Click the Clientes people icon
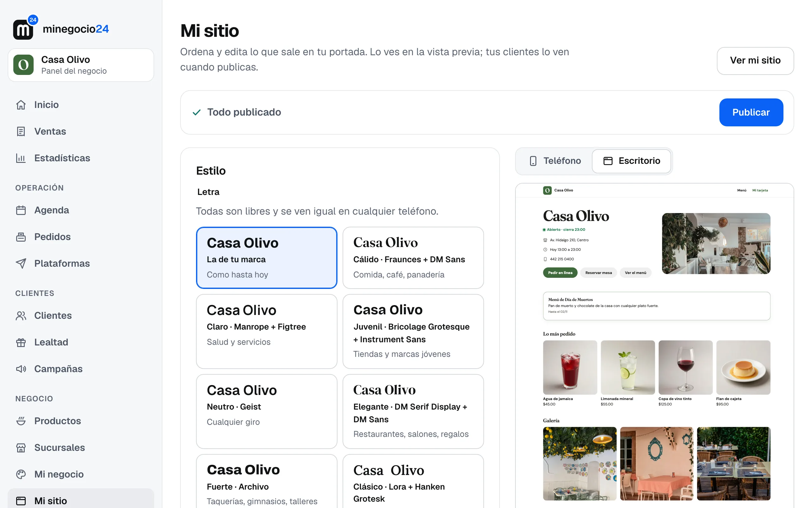The height and width of the screenshot is (508, 812). click(21, 316)
